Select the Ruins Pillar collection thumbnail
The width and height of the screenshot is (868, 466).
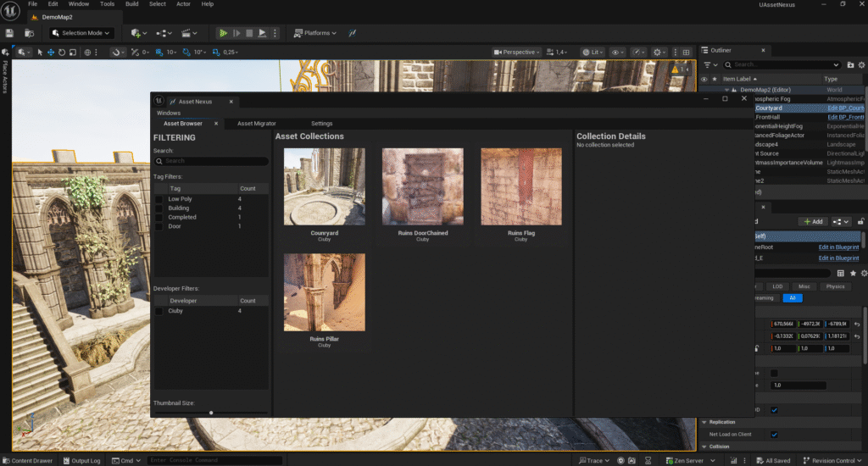pos(325,292)
